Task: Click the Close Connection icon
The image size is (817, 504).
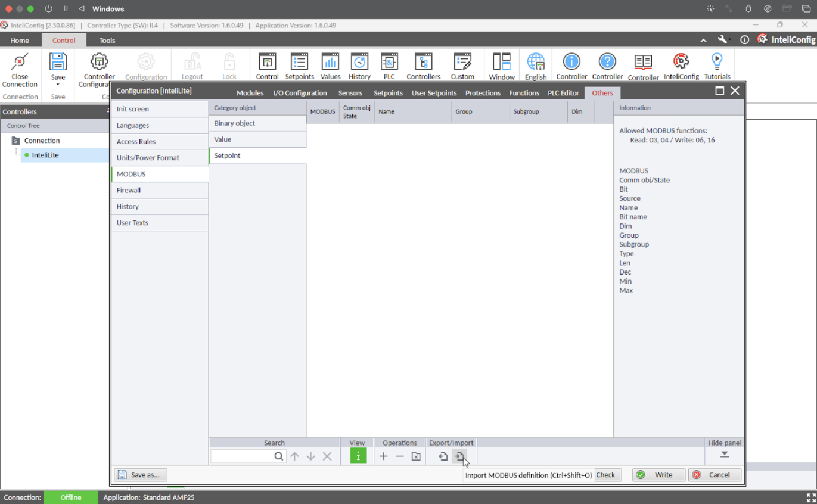Action: click(20, 62)
